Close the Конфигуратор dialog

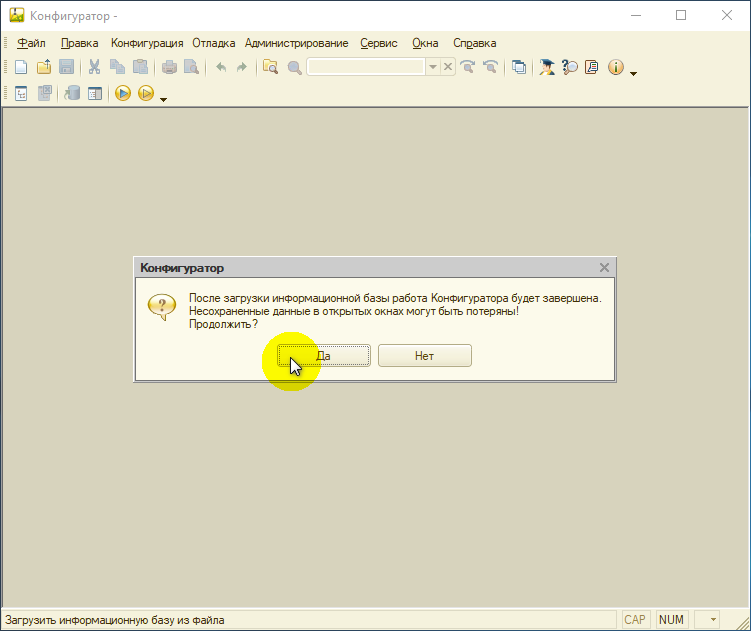tap(604, 267)
